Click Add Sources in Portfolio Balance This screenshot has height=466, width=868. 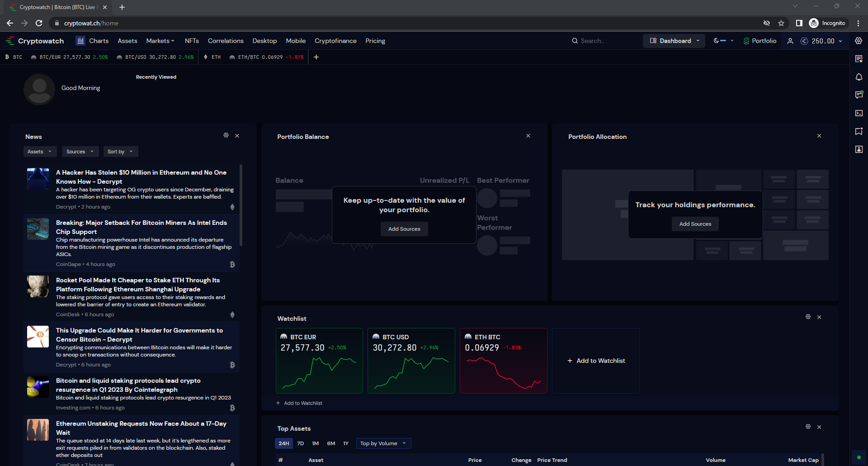[404, 229]
